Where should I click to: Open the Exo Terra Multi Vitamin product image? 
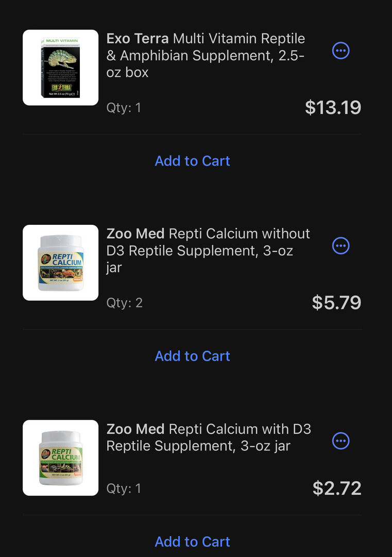click(x=61, y=68)
